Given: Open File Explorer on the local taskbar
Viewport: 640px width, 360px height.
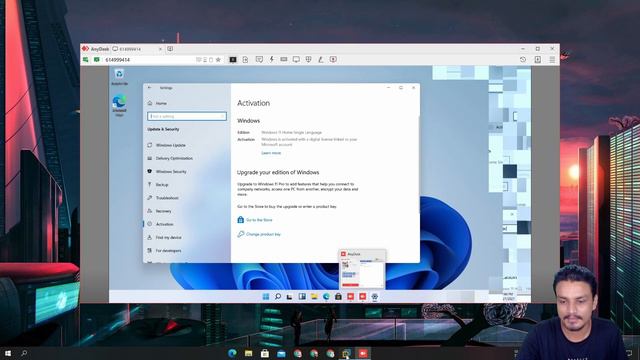Looking at the screenshot, I should click(249, 353).
